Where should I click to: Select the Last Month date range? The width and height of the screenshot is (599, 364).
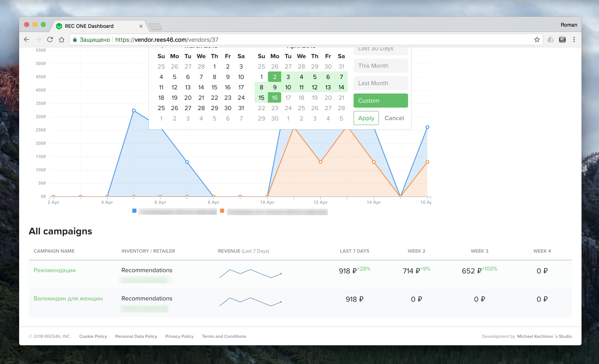(381, 83)
